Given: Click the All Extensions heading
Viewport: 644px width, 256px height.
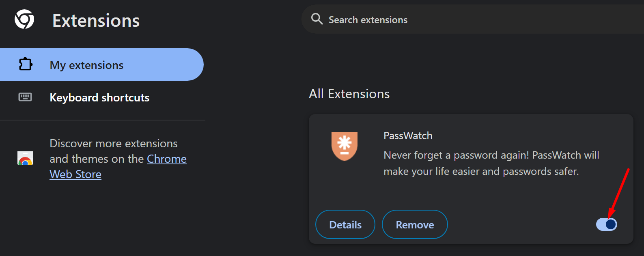Looking at the screenshot, I should pyautogui.click(x=349, y=94).
